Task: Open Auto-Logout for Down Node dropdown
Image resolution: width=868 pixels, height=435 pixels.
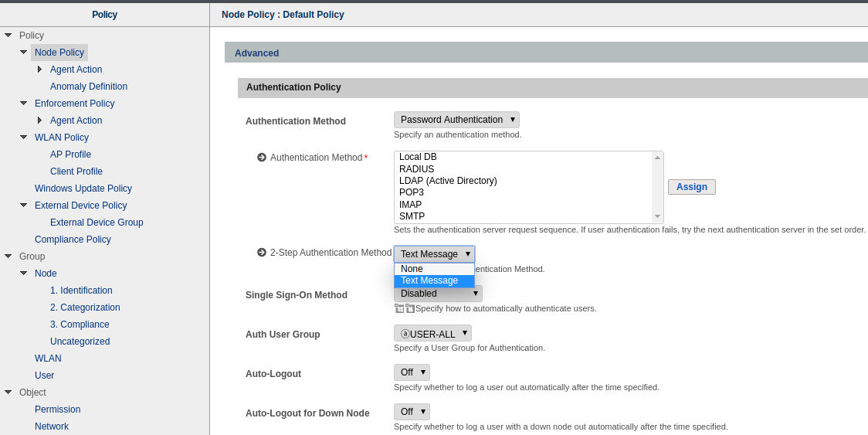Action: click(412, 412)
